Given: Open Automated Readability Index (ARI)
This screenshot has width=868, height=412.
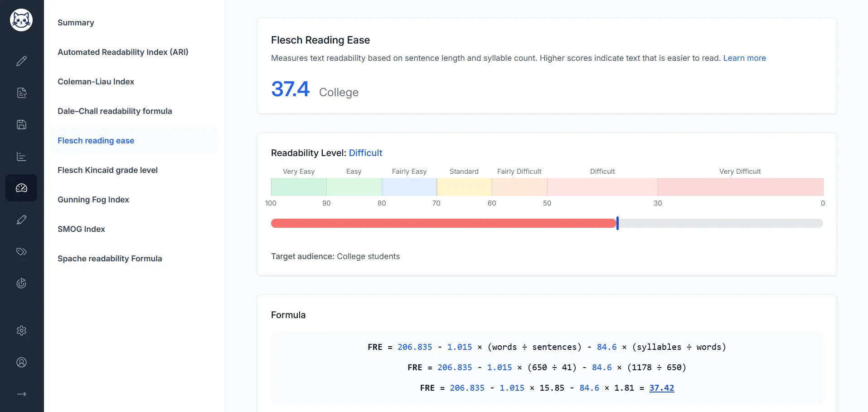Looking at the screenshot, I should tap(123, 52).
